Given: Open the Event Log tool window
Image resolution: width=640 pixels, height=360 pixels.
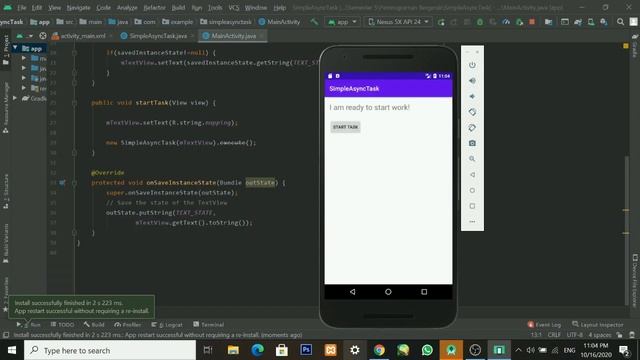Looking at the screenshot, I should pyautogui.click(x=544, y=324).
